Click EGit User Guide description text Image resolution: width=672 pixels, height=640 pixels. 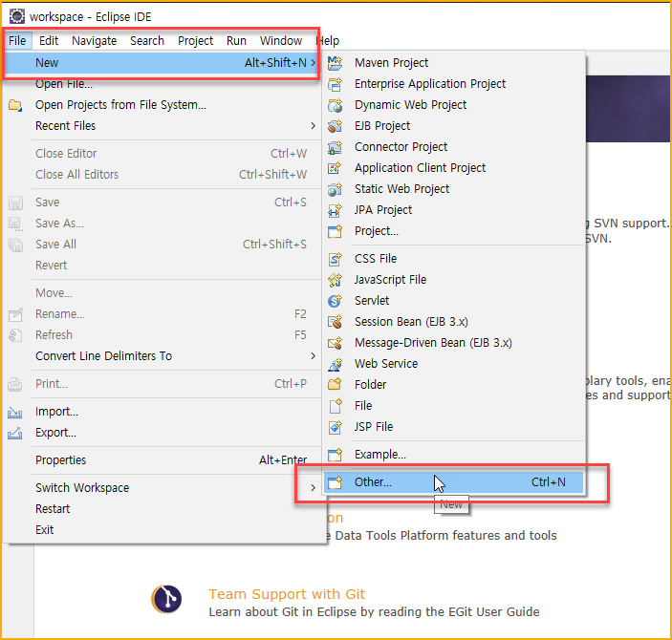tap(374, 611)
